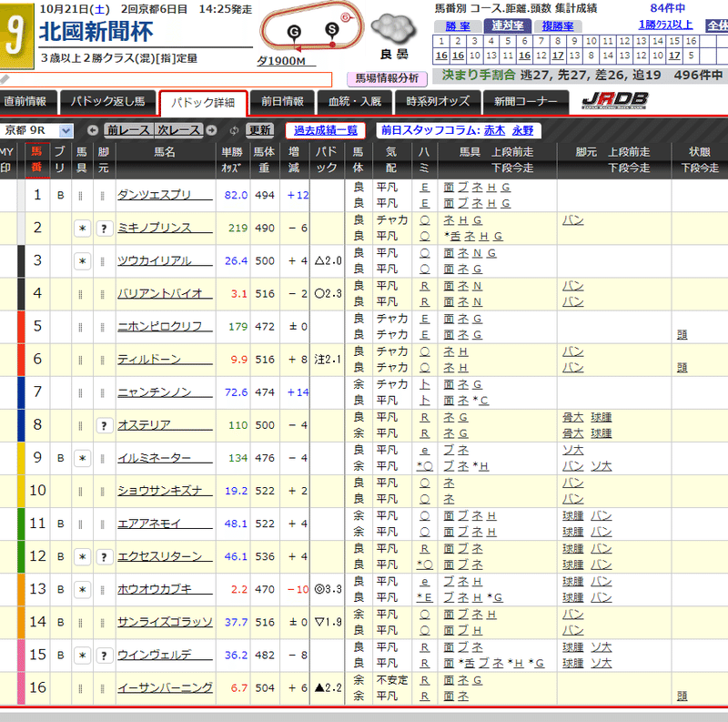Select the 連対率 rate tab
The height and width of the screenshot is (722, 728).
(509, 26)
